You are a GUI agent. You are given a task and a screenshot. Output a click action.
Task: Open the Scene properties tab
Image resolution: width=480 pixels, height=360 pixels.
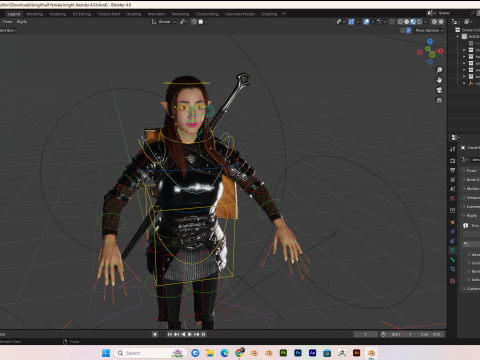(452, 189)
